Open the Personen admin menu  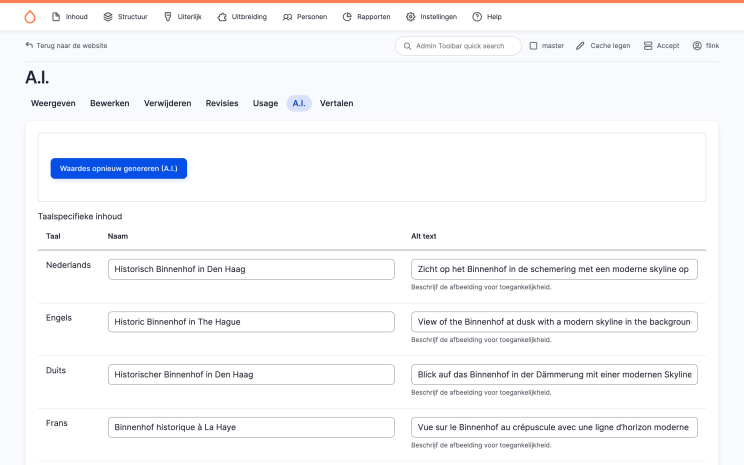[305, 17]
